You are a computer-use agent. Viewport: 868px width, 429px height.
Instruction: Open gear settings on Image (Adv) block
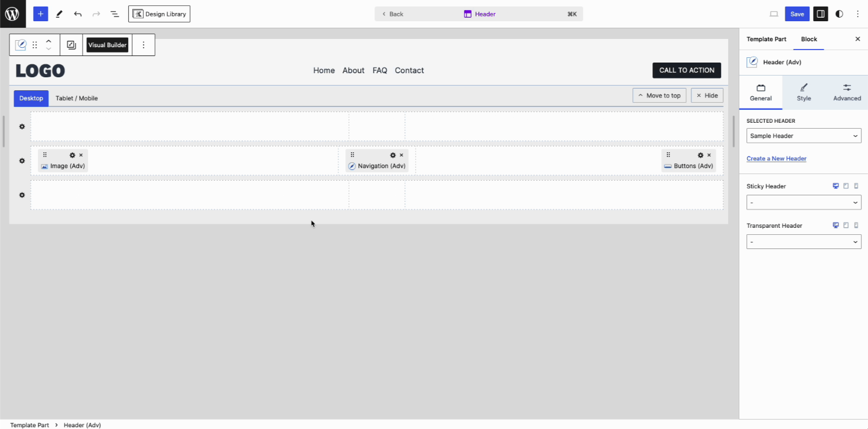73,155
